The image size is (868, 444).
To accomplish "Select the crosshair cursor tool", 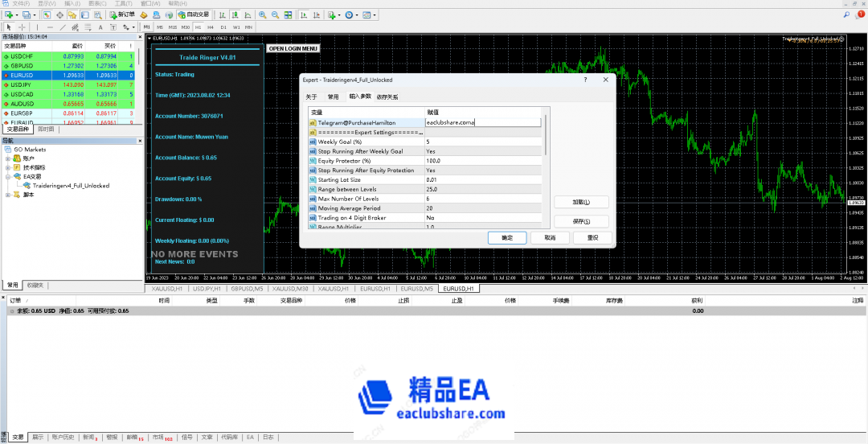I will [x=20, y=27].
